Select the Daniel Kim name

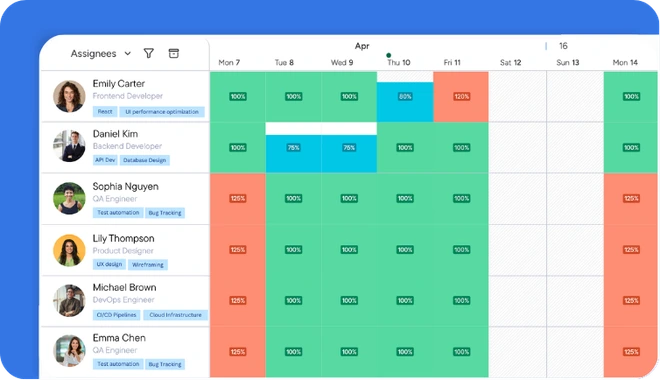[115, 133]
